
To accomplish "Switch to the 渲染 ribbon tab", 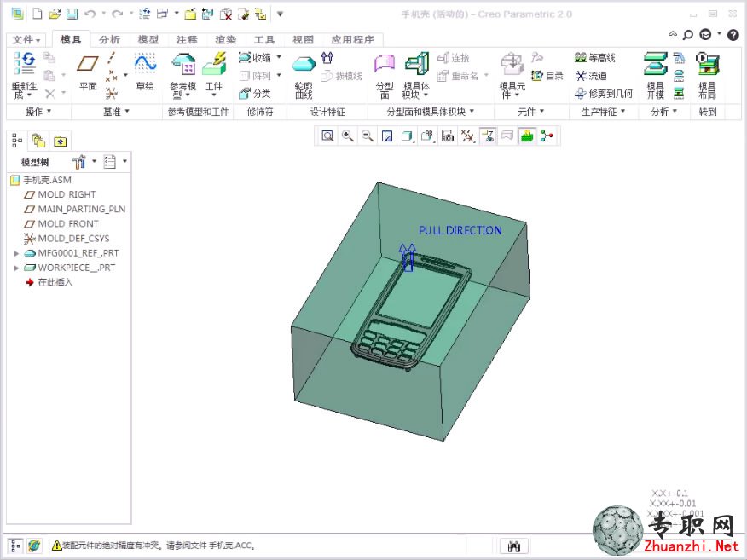I will point(225,39).
